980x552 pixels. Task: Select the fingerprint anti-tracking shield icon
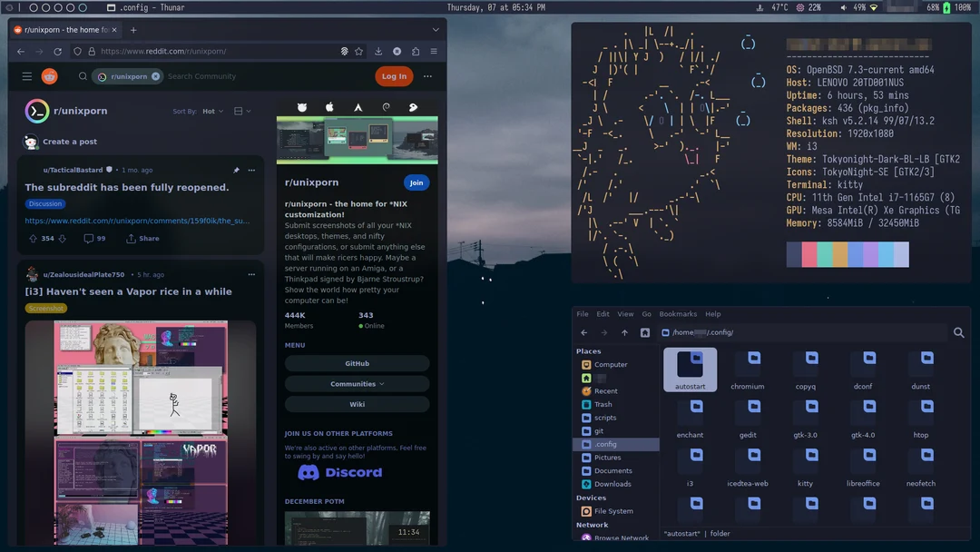[x=345, y=51]
